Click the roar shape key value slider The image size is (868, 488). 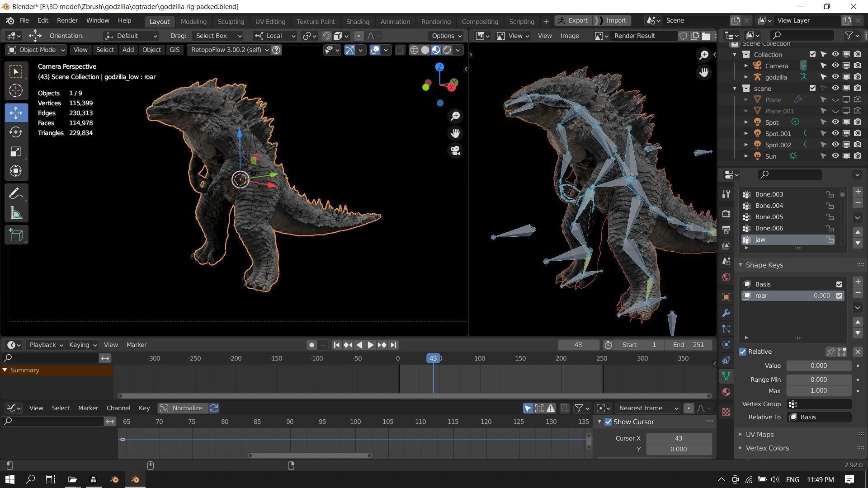tap(821, 296)
